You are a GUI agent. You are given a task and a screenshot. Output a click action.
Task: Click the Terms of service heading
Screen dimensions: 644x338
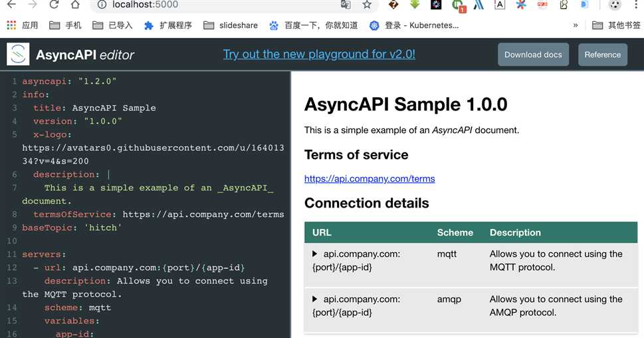coord(356,154)
